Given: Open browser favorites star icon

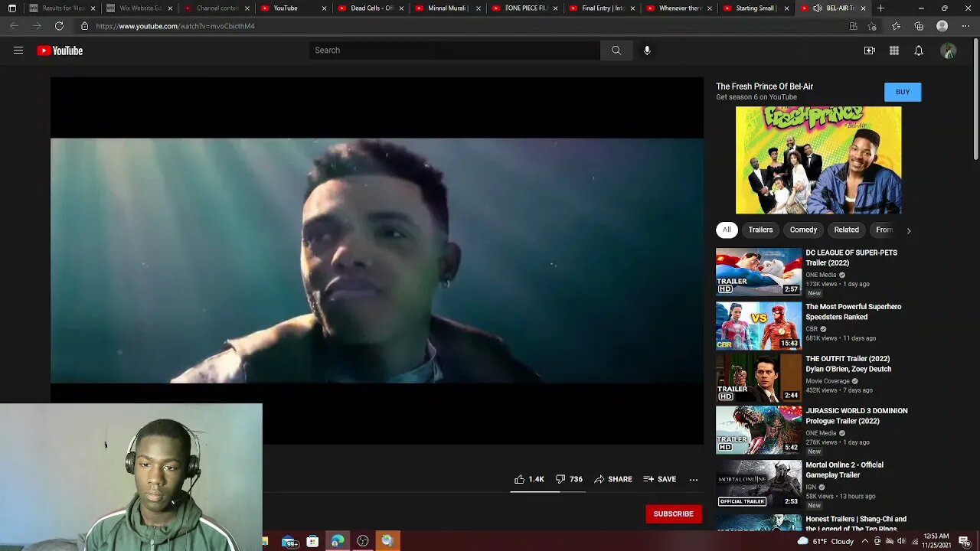Looking at the screenshot, I should click(897, 26).
